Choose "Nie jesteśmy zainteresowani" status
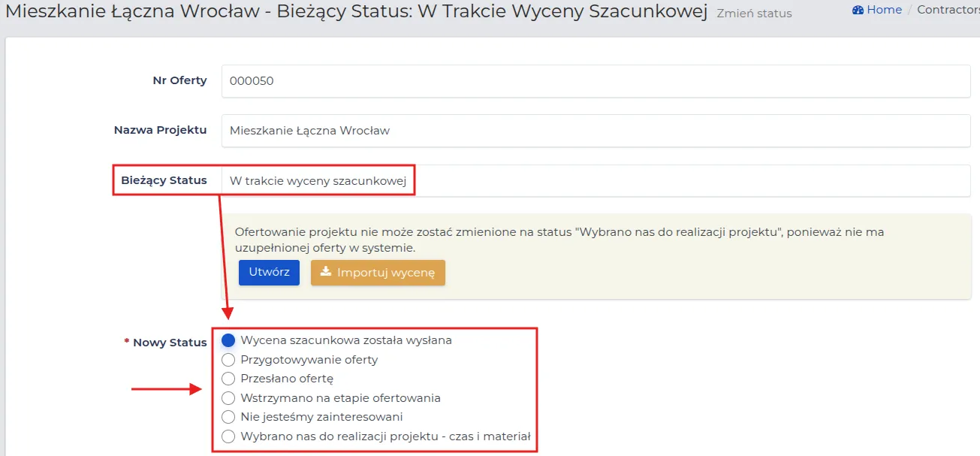This screenshot has height=456, width=980. coord(228,417)
